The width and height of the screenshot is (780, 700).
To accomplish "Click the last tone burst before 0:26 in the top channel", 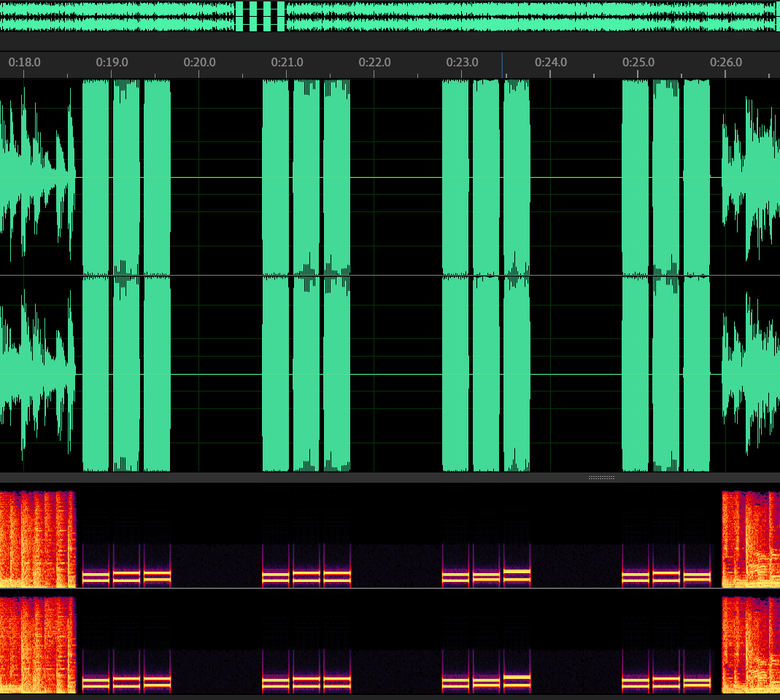I will pos(696,175).
